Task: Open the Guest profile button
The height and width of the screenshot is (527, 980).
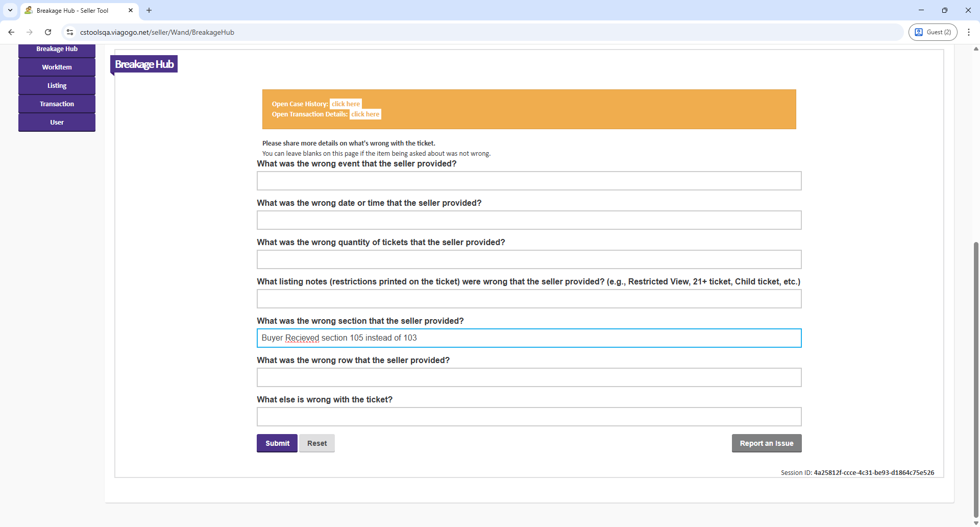Action: point(933,32)
